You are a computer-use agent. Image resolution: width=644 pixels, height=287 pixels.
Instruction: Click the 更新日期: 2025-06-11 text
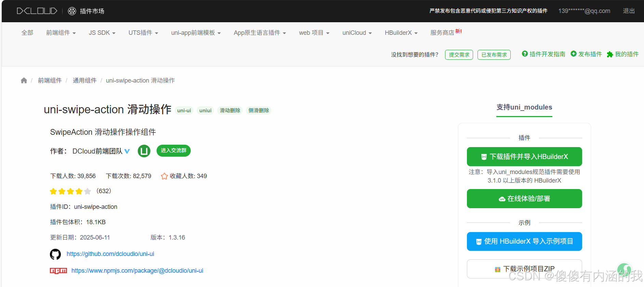pos(80,238)
